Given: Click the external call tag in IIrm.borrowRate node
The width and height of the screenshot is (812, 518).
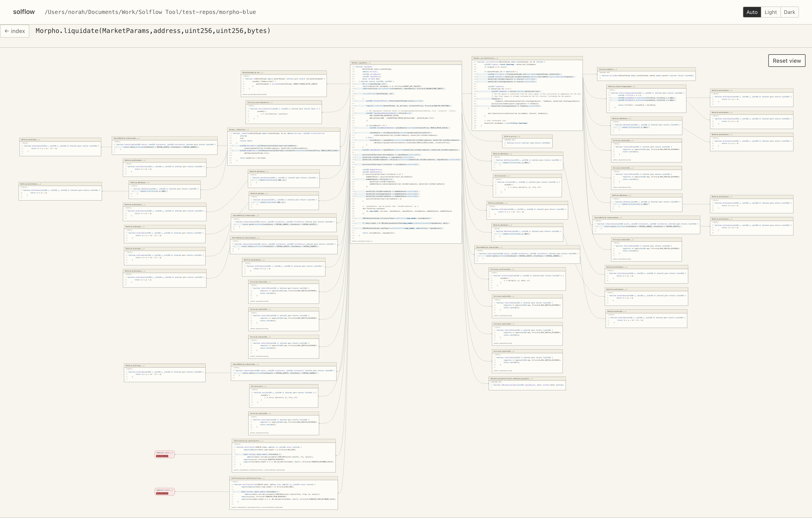Looking at the screenshot, I should click(605, 72).
